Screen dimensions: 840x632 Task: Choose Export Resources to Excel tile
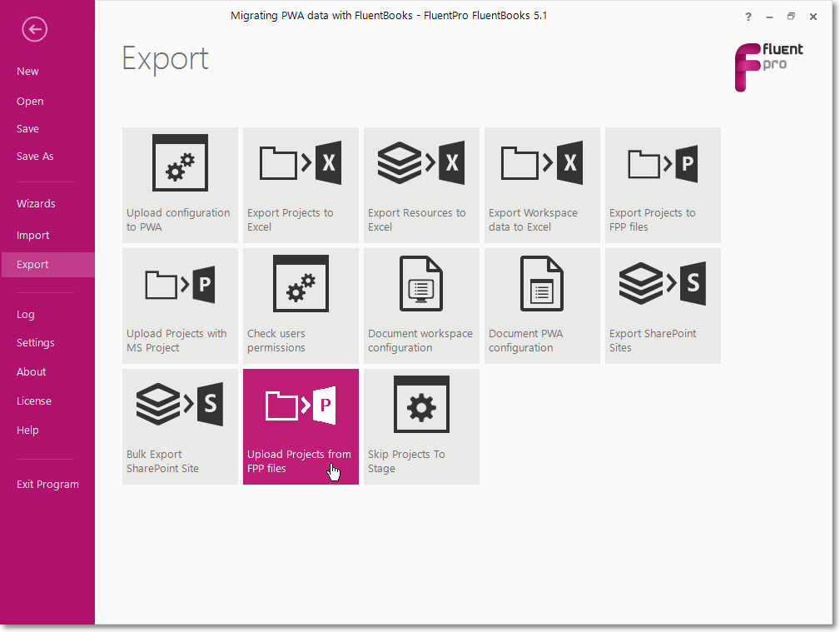tap(421, 185)
